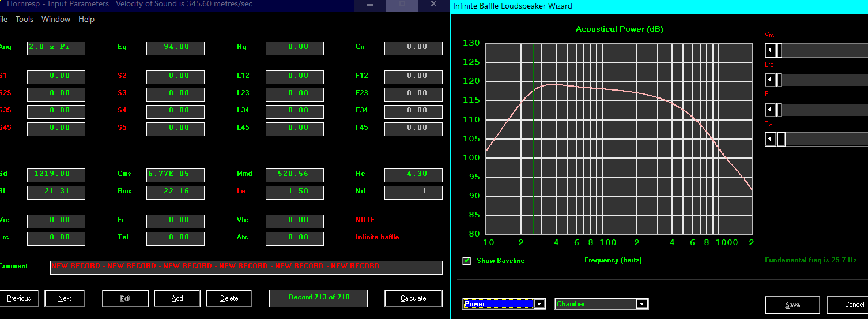Click the Atc input field

(295, 238)
